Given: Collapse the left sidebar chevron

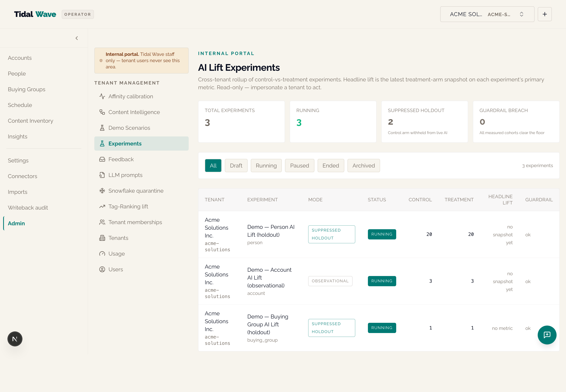Looking at the screenshot, I should [x=77, y=38].
